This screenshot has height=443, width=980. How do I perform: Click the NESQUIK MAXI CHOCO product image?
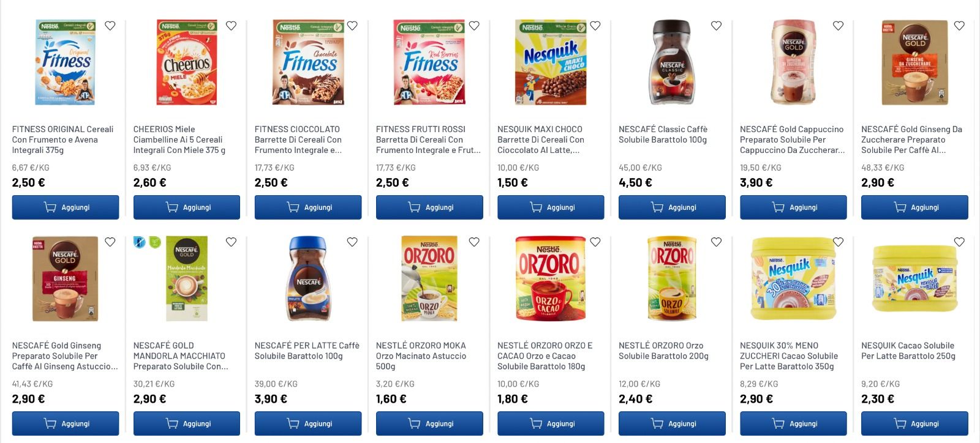551,64
